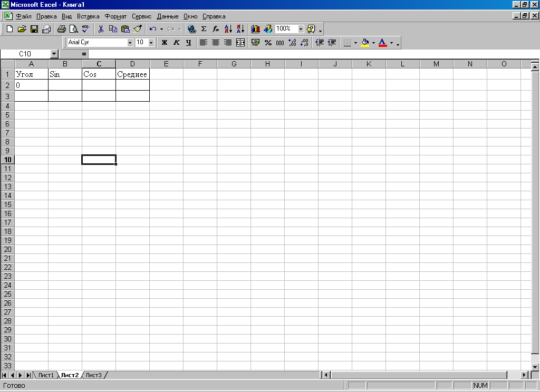This screenshot has width=540, height=392.
Task: Increase indent icon in formatting toolbar
Action: pyautogui.click(x=332, y=43)
